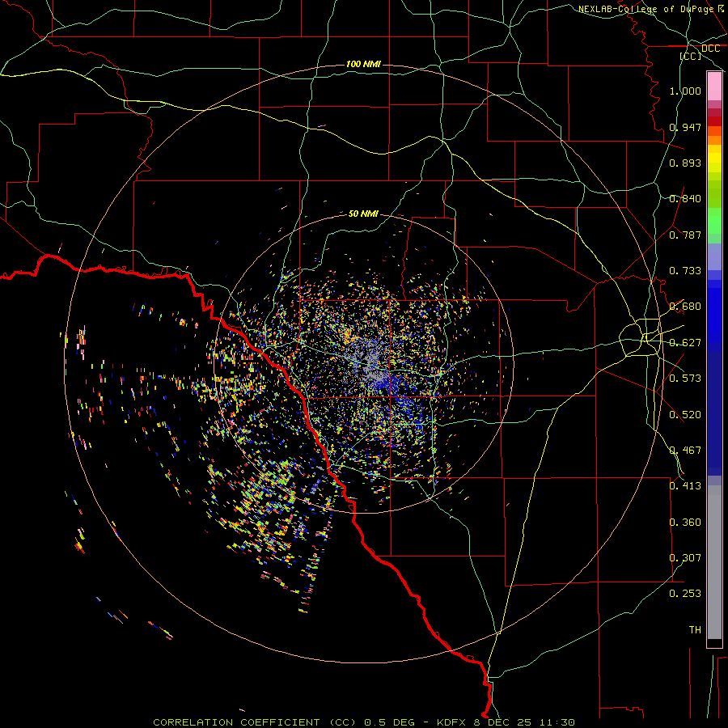The height and width of the screenshot is (728, 728).
Task: Click the 0.413 scale value
Action: click(685, 486)
